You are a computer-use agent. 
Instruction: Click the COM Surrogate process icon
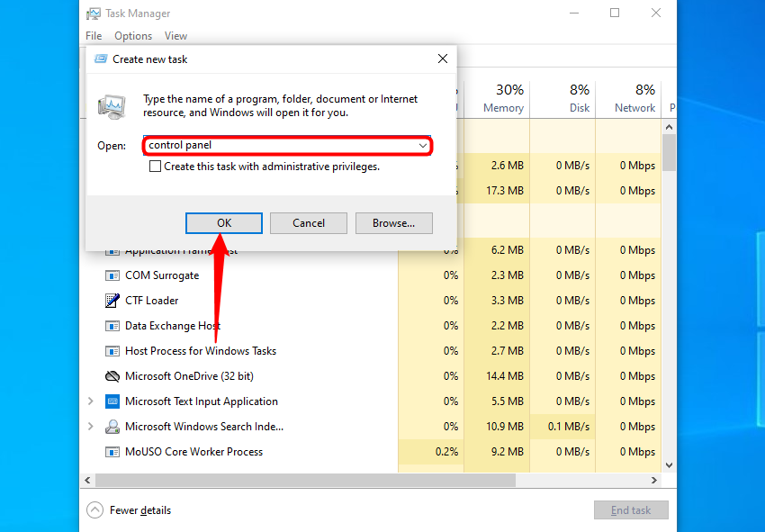[112, 275]
